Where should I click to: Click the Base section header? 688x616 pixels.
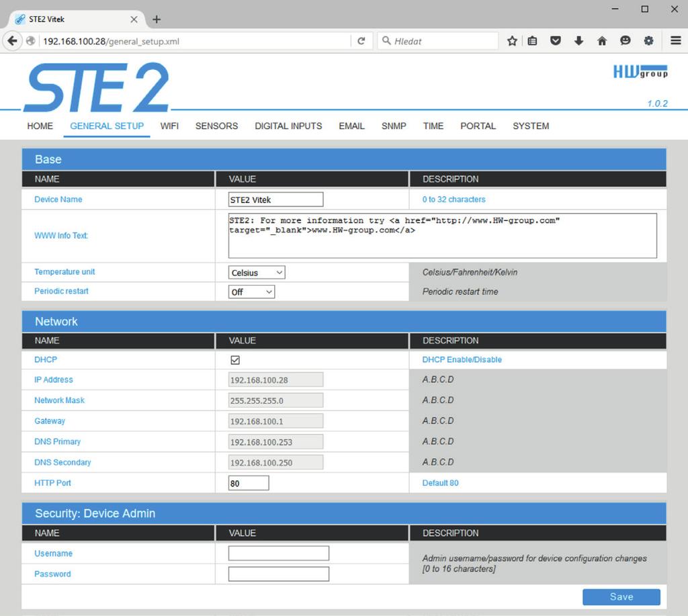pyautogui.click(x=344, y=159)
